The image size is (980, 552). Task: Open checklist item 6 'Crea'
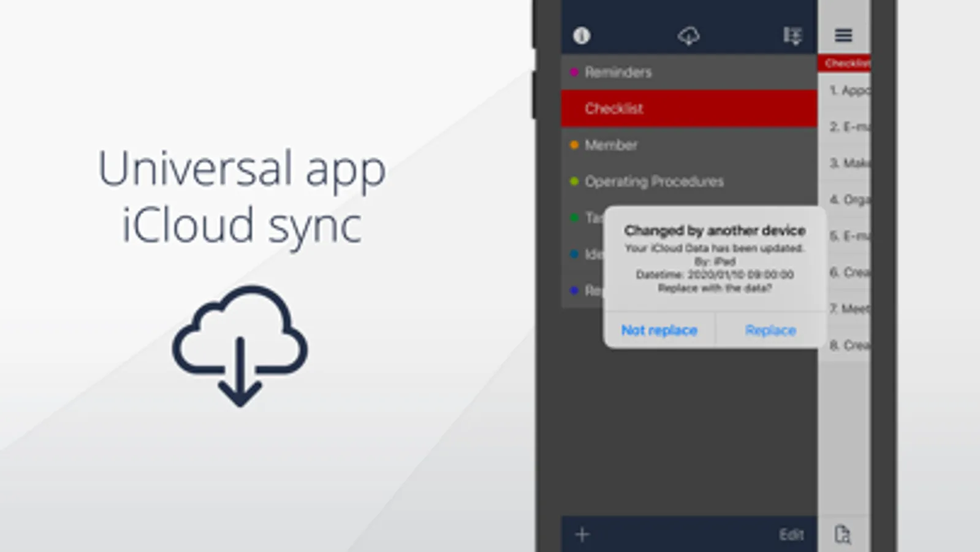(x=844, y=272)
